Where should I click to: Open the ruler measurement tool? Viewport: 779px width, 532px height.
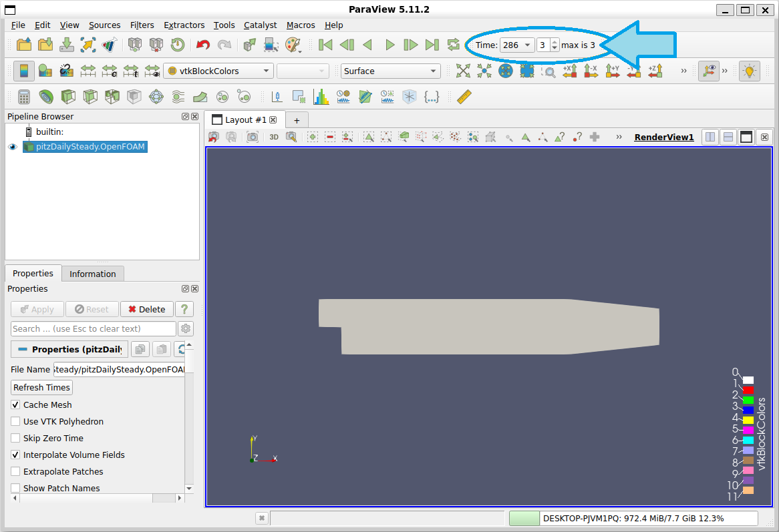[464, 97]
